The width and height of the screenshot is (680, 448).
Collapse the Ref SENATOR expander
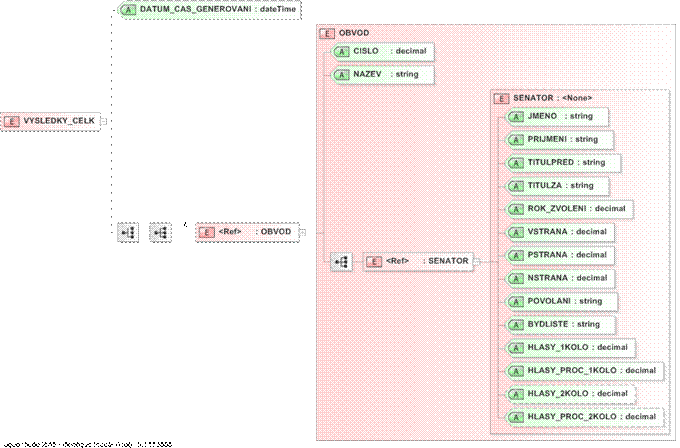477,262
